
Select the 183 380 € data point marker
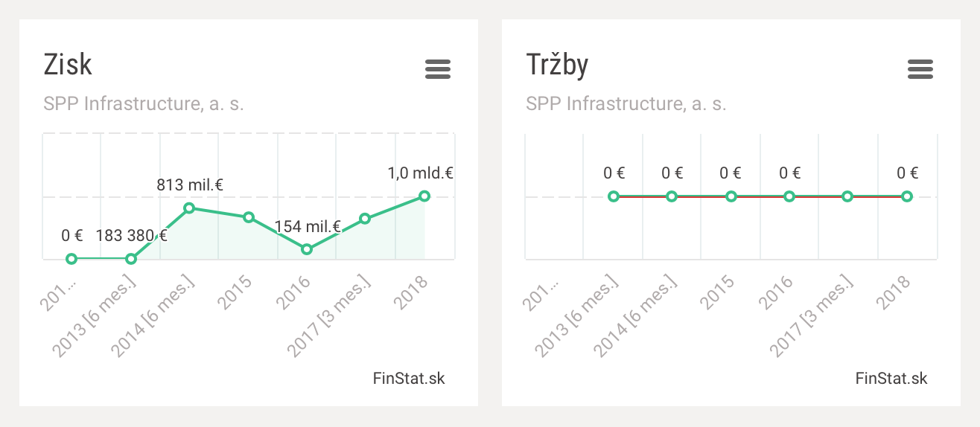[x=131, y=259]
